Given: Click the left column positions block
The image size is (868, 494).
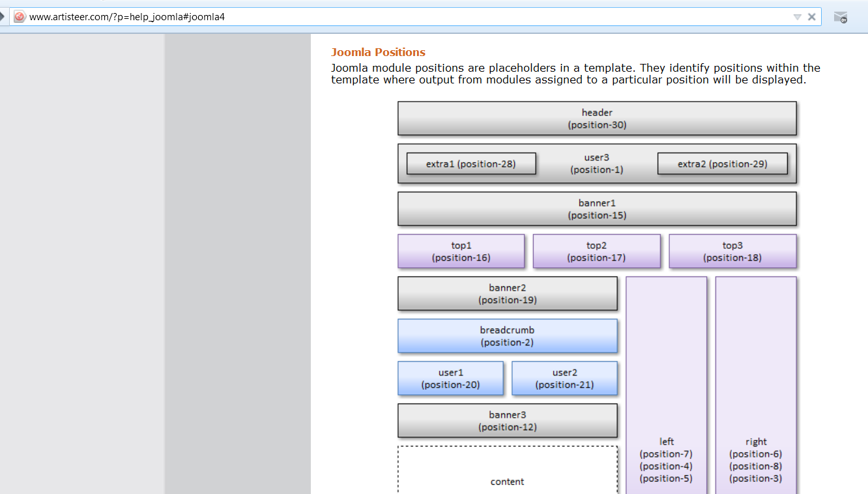Looking at the screenshot, I should coord(667,385).
